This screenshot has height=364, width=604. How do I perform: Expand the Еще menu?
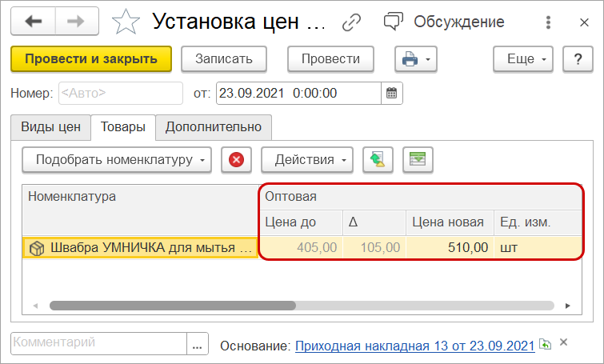coord(523,59)
